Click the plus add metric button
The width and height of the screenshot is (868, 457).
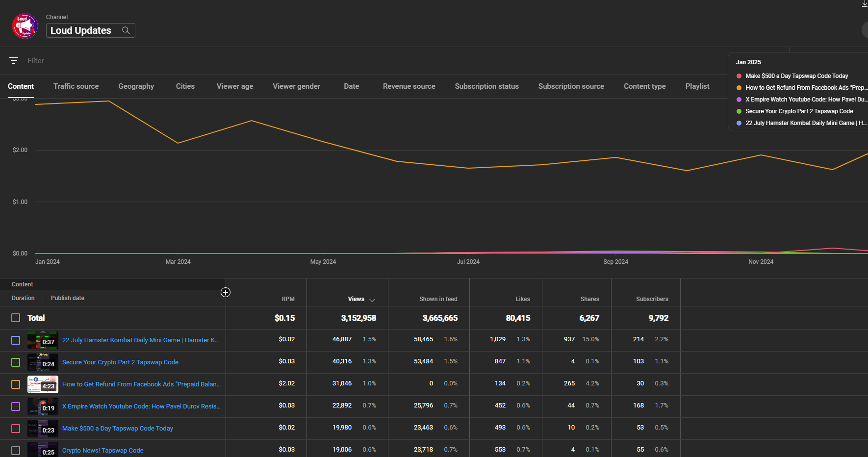point(226,292)
